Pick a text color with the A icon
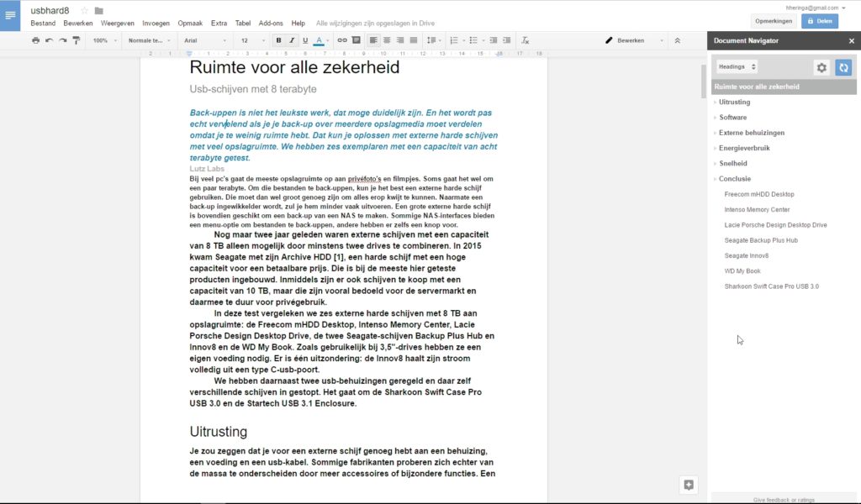Viewport: 861px width, 504px height. coord(320,39)
